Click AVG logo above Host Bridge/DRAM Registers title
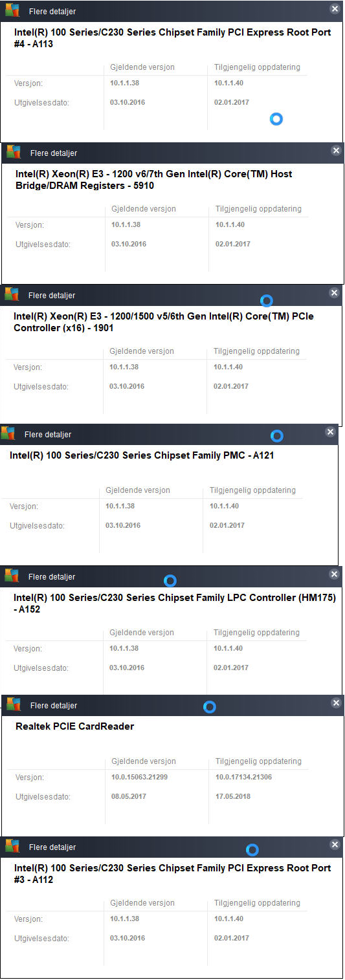Viewport: 345px width, 980px height. point(14,152)
